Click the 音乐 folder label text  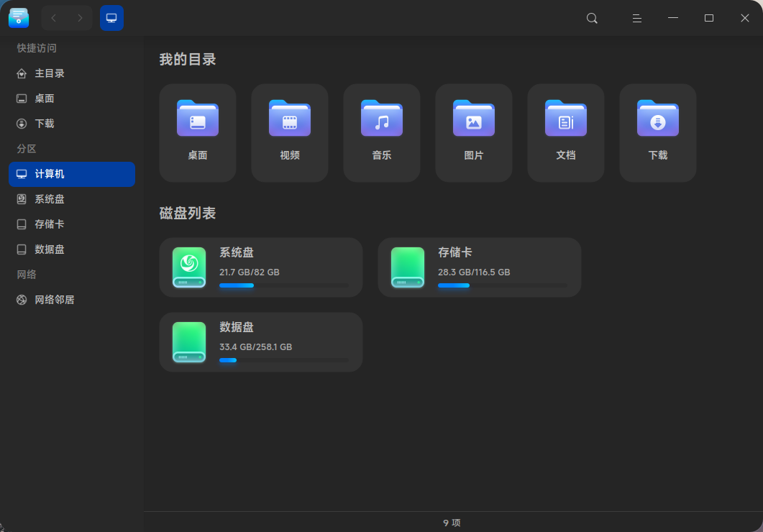pyautogui.click(x=381, y=155)
